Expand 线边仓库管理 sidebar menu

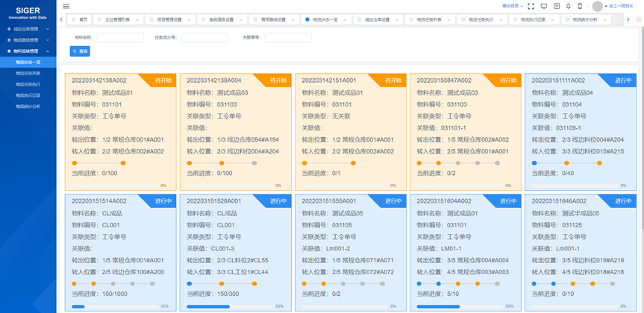click(x=28, y=29)
